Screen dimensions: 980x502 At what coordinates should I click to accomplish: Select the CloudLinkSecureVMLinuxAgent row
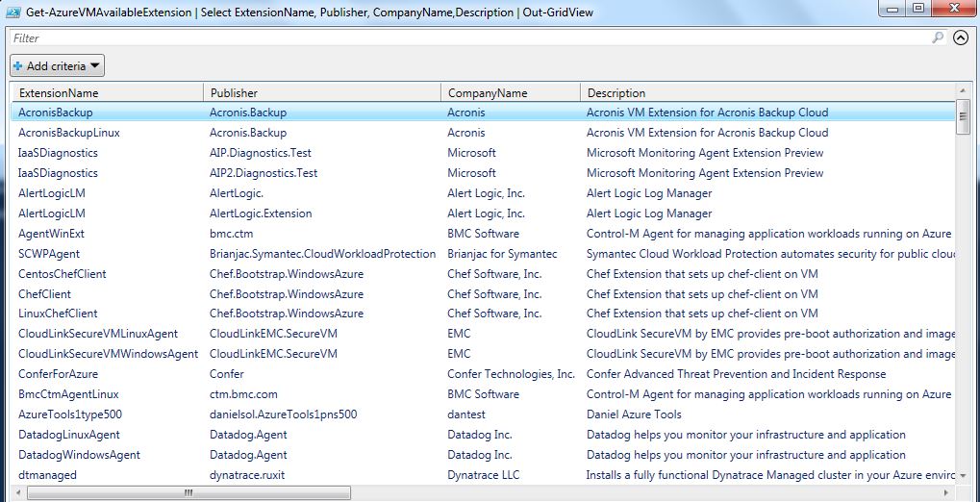484,333
